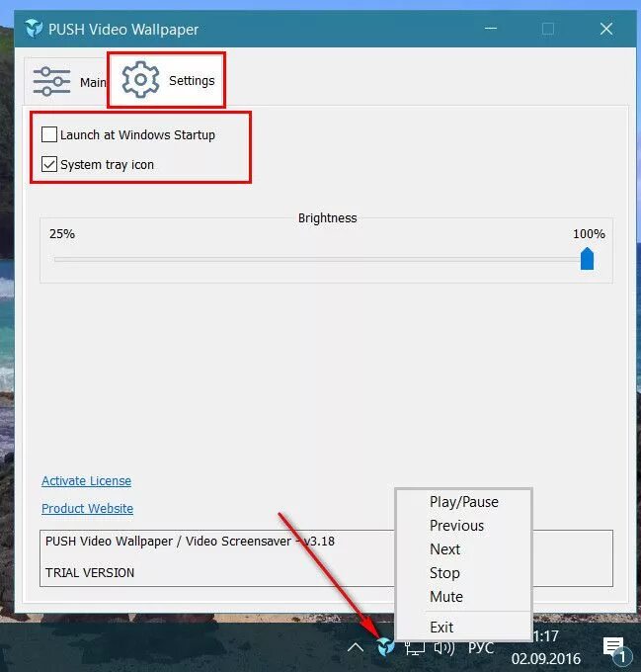Click the PUSH Video Wallpaper tray icon
Screen dimensions: 641x672
385,646
